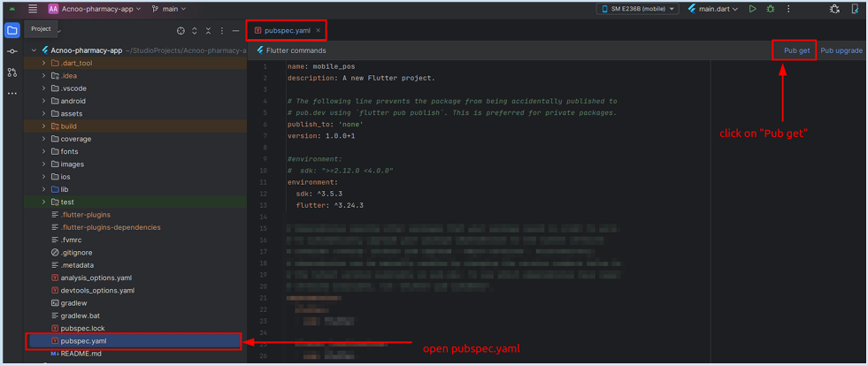Expand the lib folder
This screenshot has width=868, height=366.
click(x=43, y=189)
